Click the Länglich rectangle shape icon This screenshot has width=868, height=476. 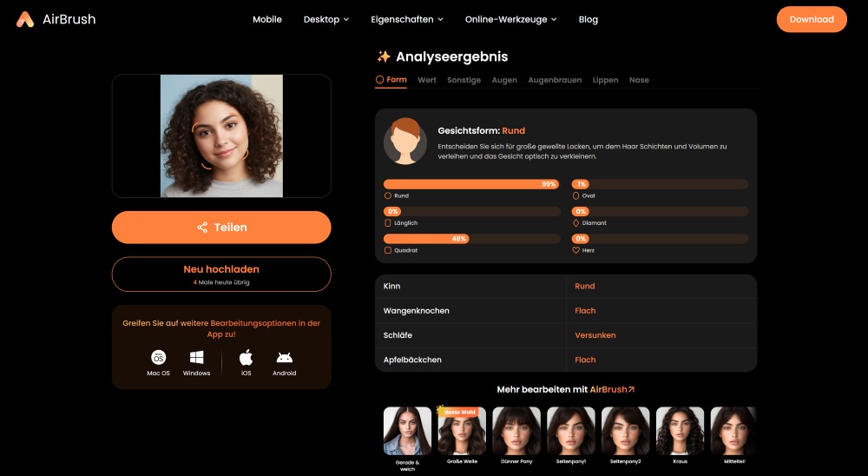387,222
